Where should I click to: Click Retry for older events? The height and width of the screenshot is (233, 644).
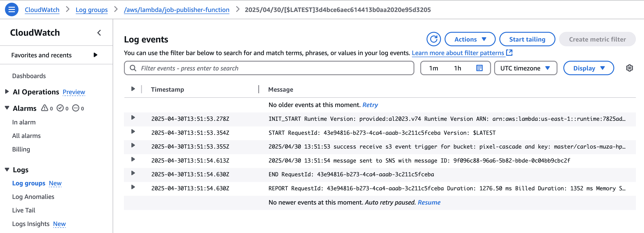(x=370, y=105)
